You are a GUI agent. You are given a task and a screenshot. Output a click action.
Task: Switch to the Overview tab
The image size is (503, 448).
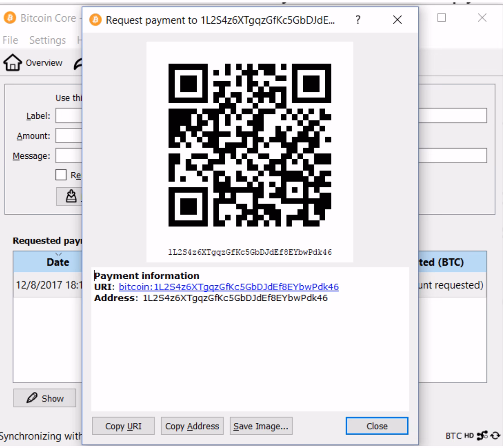[x=33, y=63]
